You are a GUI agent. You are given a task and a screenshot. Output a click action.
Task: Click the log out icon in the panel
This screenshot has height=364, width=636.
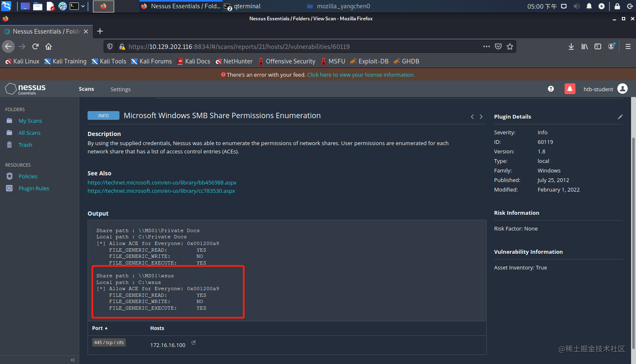(x=630, y=6)
